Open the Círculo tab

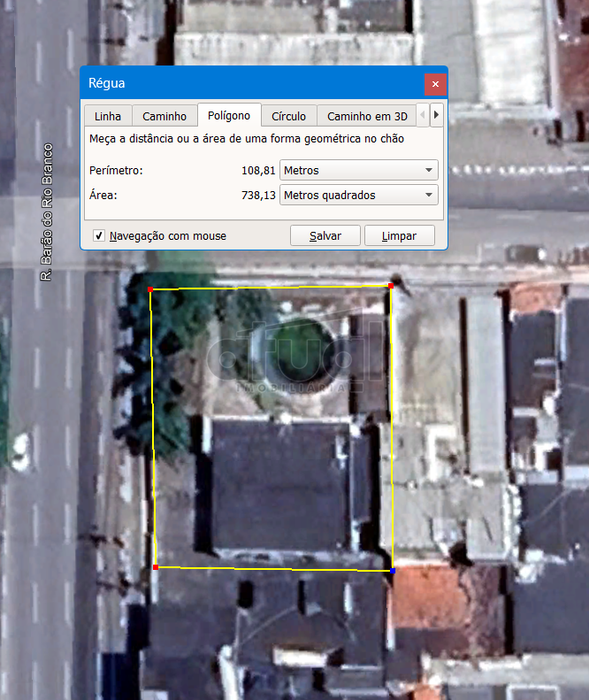288,116
